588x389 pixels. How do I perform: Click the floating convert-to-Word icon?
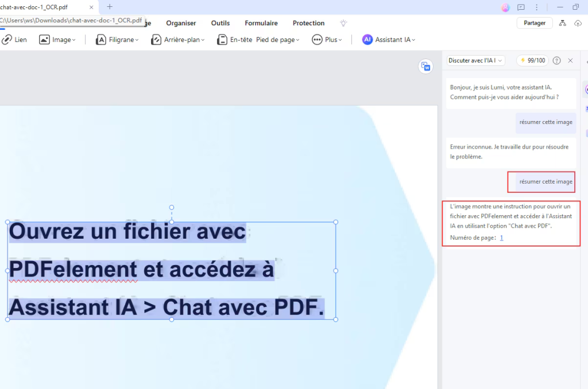(425, 67)
